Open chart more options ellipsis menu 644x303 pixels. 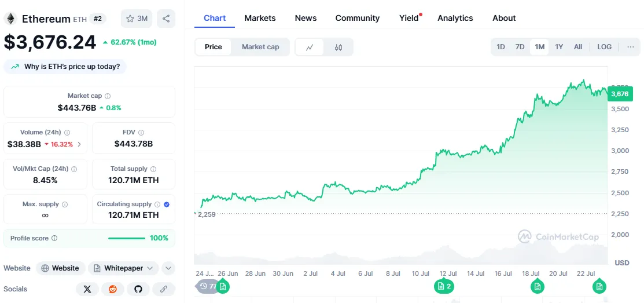point(630,47)
